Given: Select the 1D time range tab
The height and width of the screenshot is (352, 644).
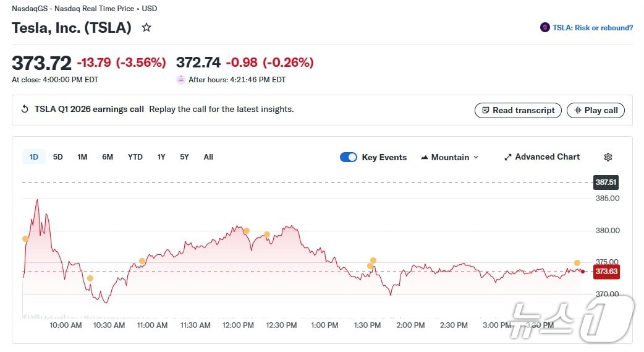Looking at the screenshot, I should tap(33, 157).
